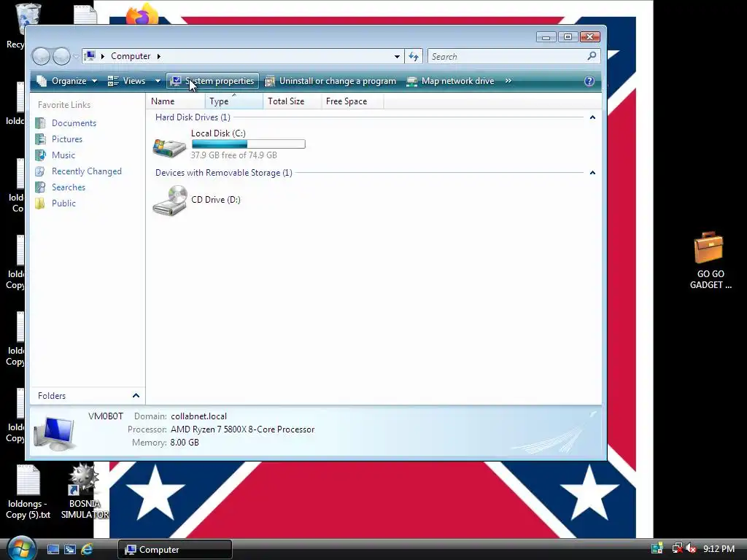
Task: Open the address bar history dropdown
Action: [x=397, y=56]
